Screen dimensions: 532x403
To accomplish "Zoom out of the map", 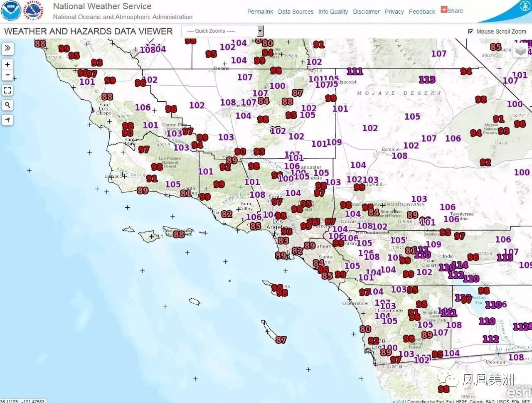I will [7, 75].
